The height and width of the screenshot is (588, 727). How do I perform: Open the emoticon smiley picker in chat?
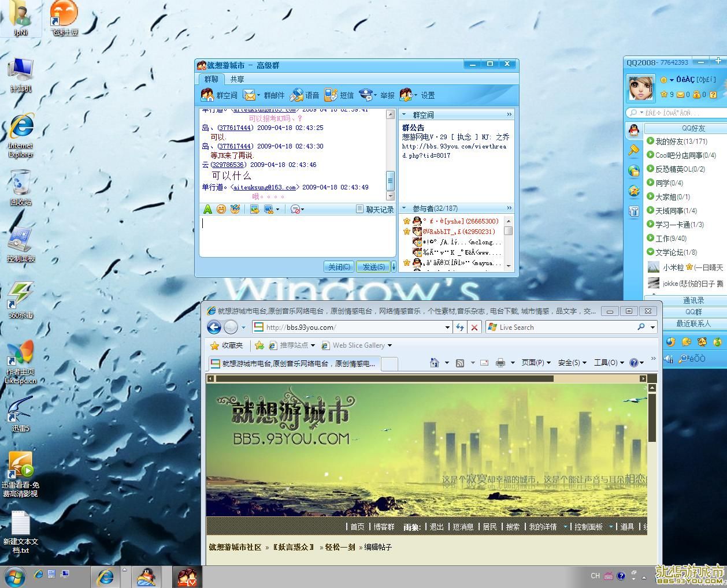[x=221, y=209]
